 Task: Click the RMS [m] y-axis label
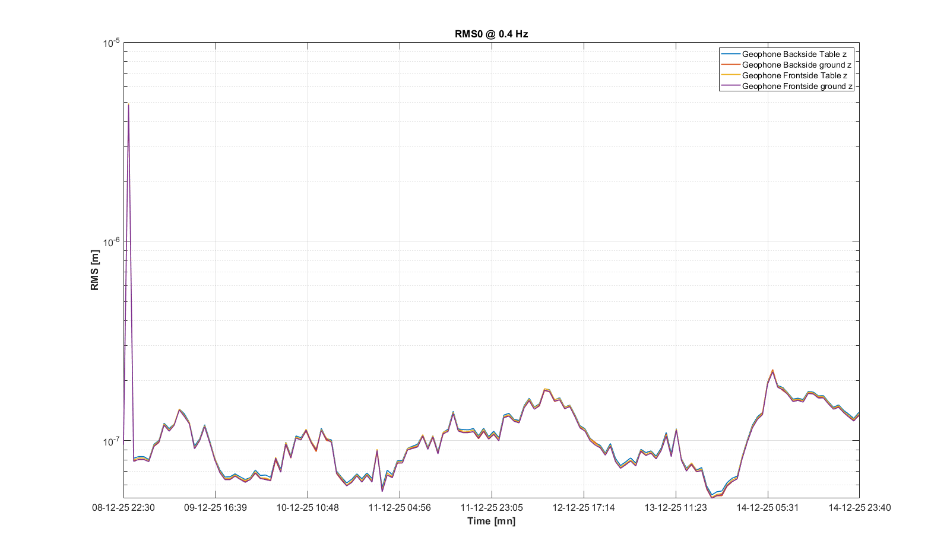95,270
